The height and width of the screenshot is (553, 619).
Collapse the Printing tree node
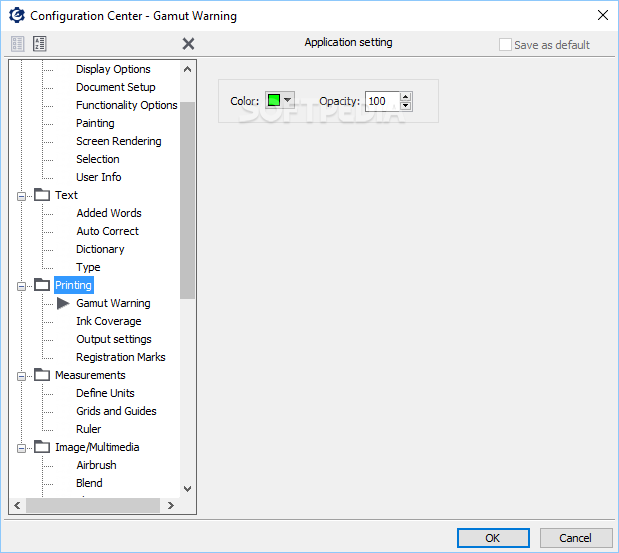click(x=21, y=286)
